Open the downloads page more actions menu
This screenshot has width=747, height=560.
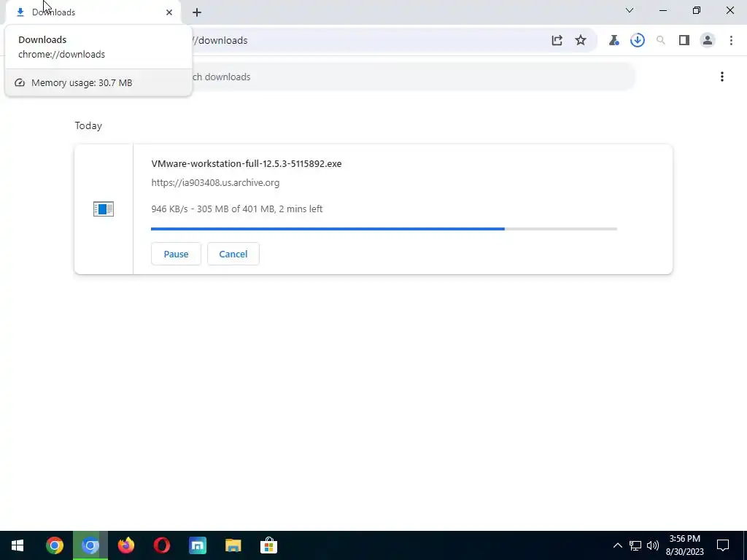click(722, 77)
